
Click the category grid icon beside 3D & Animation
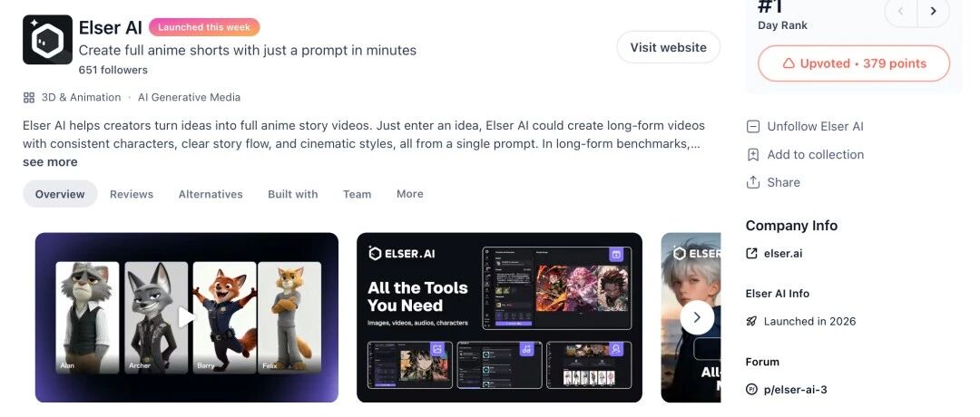click(29, 97)
